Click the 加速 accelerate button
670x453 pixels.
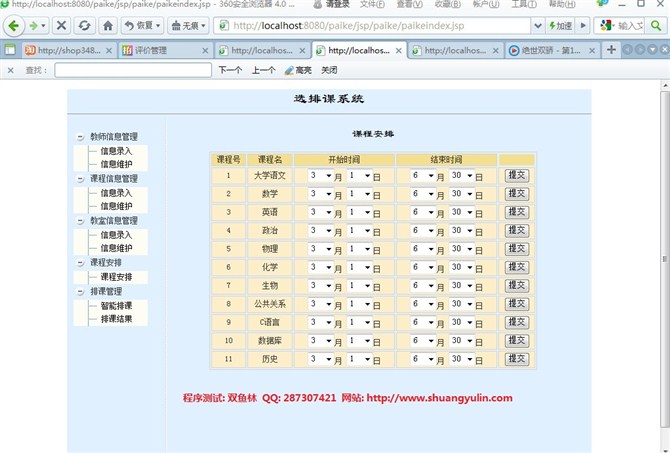pyautogui.click(x=561, y=26)
